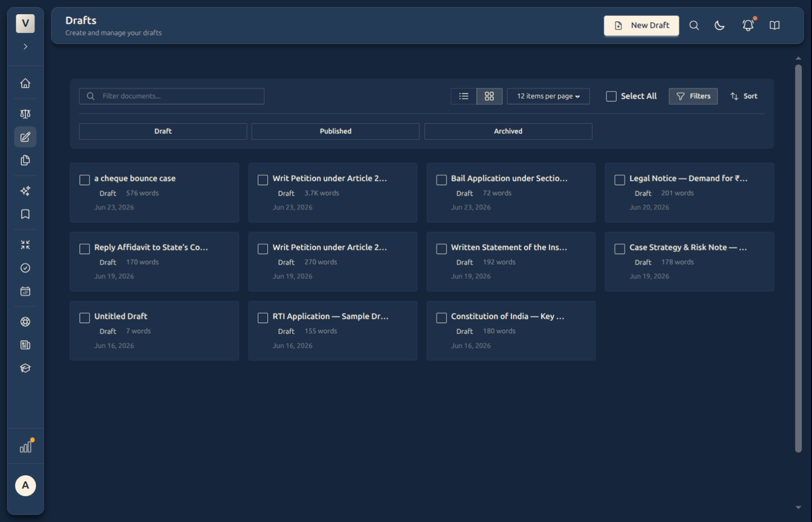Open the Filters button
The image size is (812, 522).
[693, 96]
